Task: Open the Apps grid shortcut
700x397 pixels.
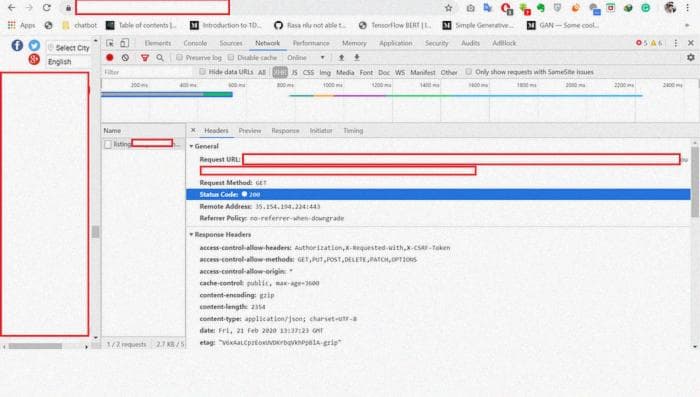Action: coord(21,25)
